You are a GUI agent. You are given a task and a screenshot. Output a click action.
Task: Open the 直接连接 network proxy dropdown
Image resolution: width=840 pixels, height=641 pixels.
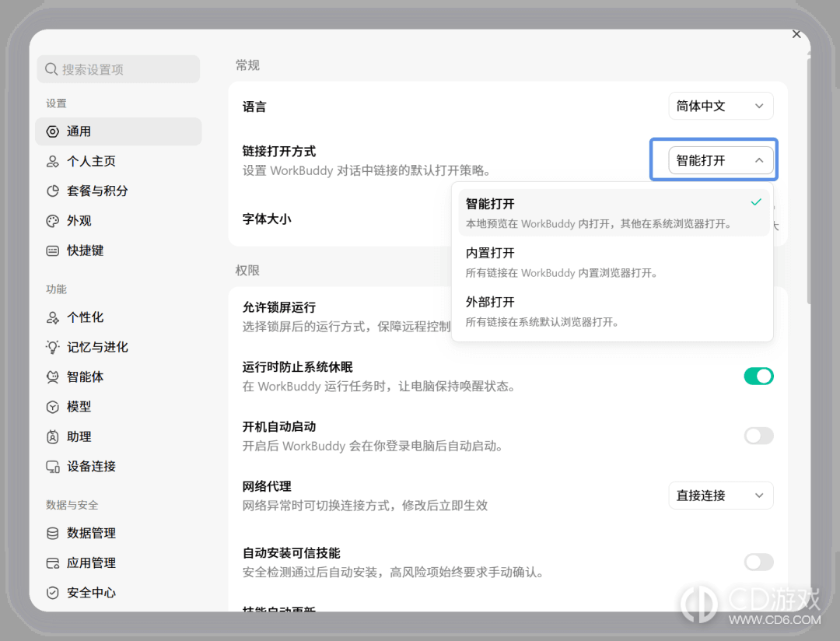(x=720, y=496)
